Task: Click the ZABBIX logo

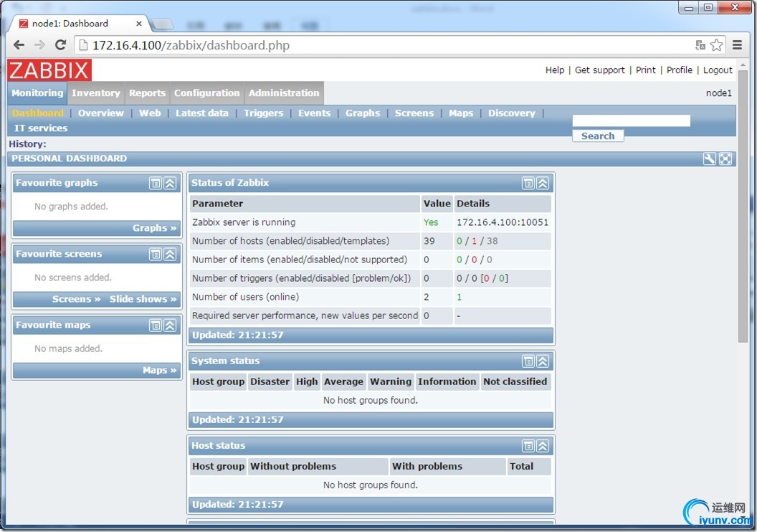Action: click(49, 70)
